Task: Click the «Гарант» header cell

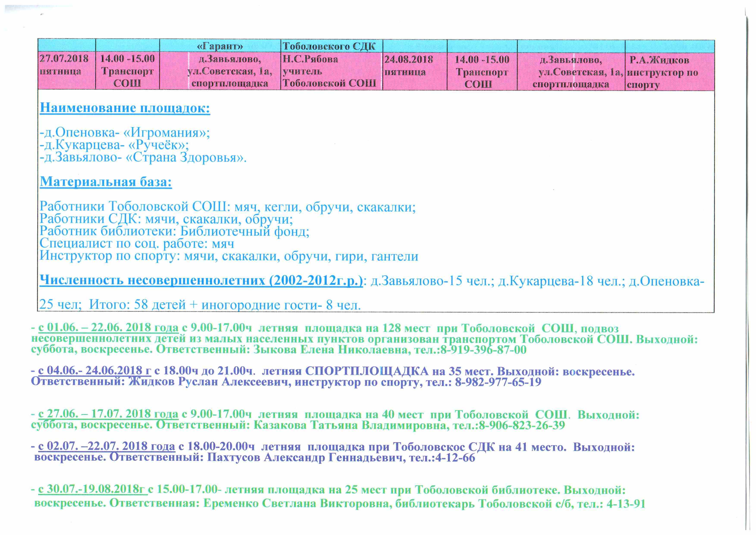Action: tap(220, 46)
